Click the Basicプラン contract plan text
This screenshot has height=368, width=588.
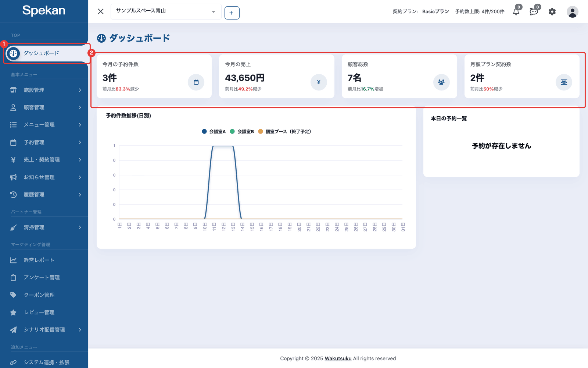tap(435, 12)
